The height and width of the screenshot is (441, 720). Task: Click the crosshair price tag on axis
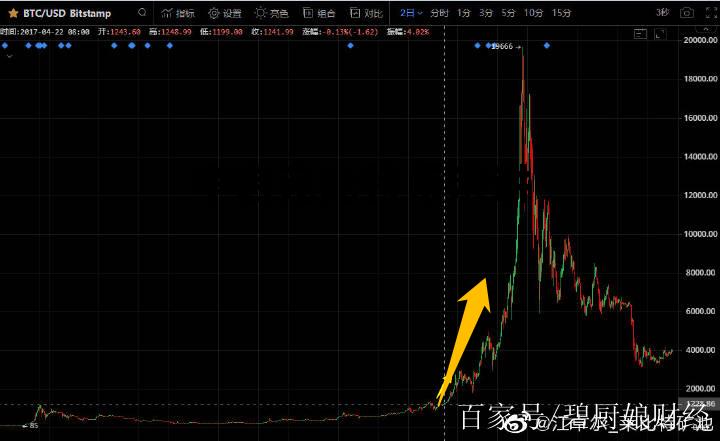tap(699, 404)
